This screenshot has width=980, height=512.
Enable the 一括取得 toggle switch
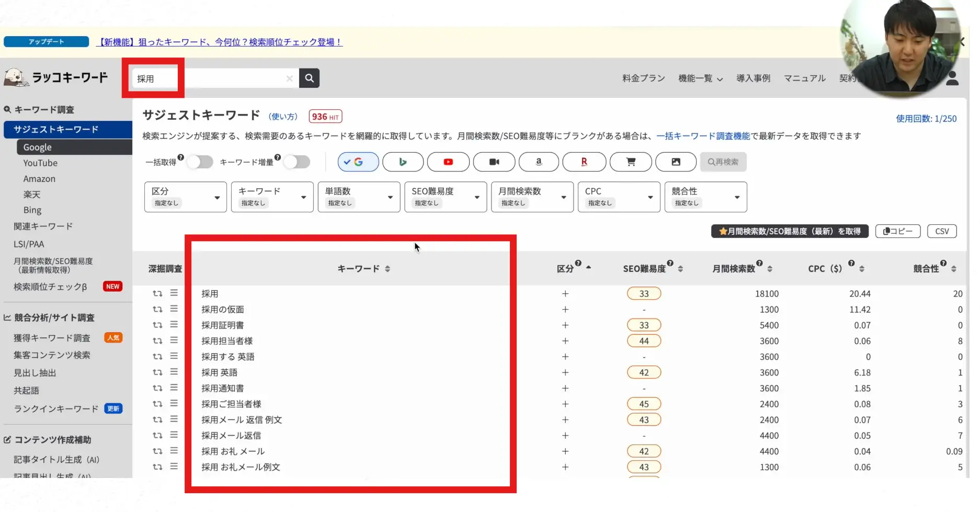coord(200,162)
